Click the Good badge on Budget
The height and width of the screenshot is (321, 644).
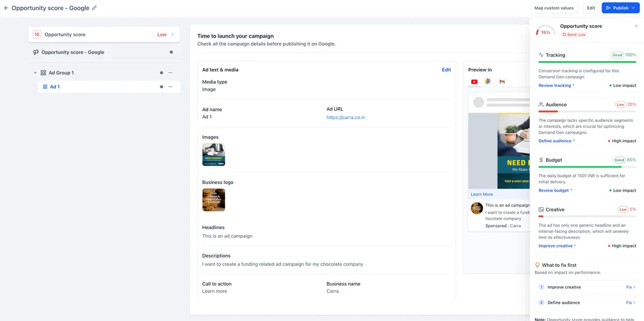(619, 160)
